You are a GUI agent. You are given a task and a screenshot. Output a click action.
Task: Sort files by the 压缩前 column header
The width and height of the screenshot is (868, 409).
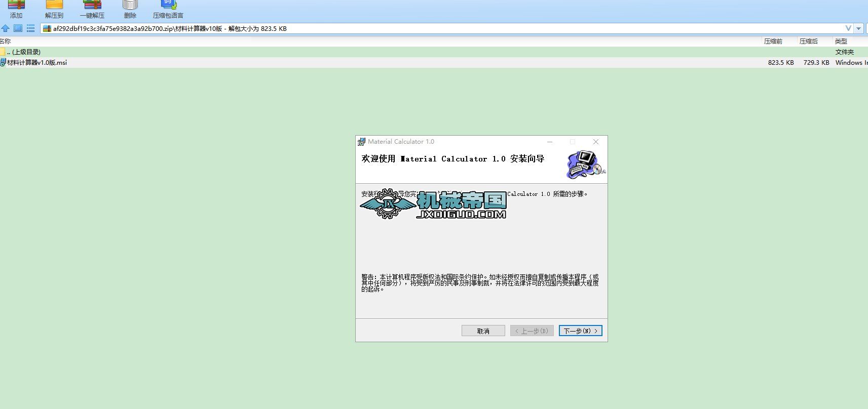tap(773, 42)
